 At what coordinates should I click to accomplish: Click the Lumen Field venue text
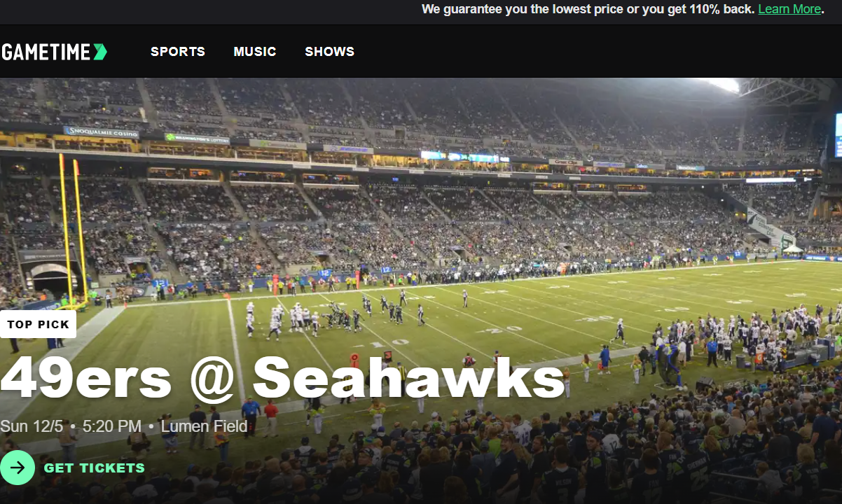coord(204,426)
